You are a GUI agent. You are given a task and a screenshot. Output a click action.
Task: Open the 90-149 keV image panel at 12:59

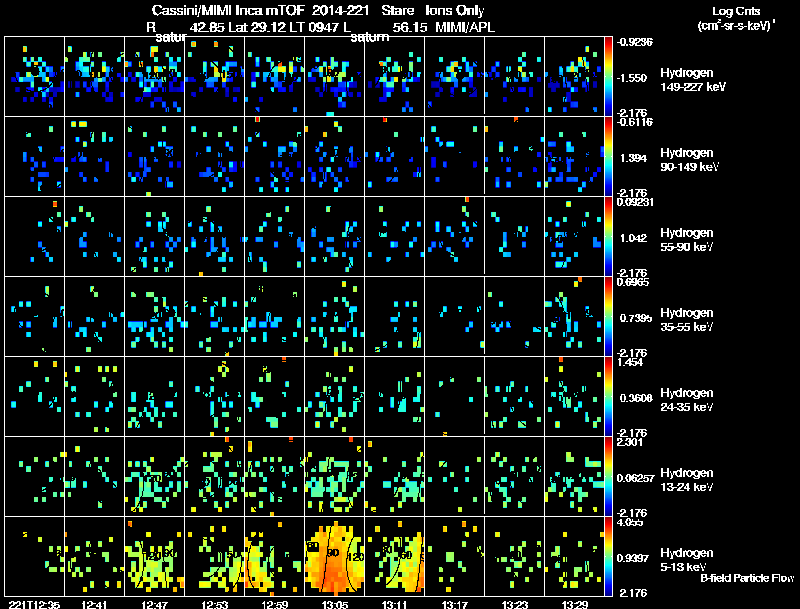click(274, 157)
